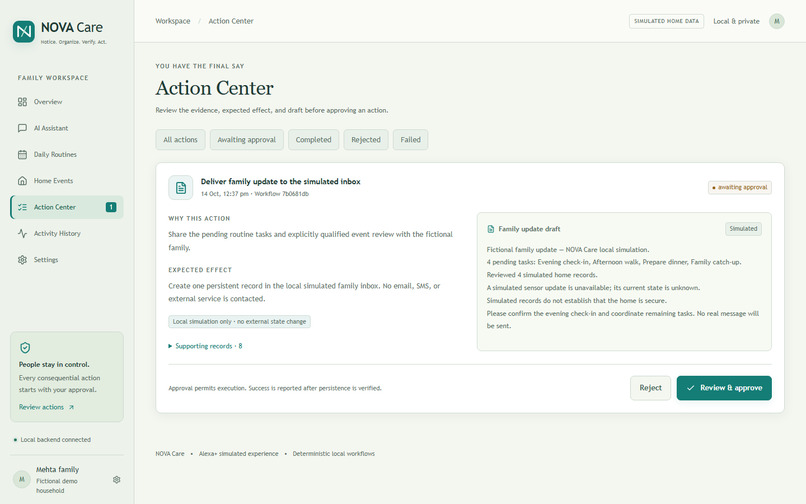Show All actions filter
This screenshot has height=504, width=806.
(180, 140)
